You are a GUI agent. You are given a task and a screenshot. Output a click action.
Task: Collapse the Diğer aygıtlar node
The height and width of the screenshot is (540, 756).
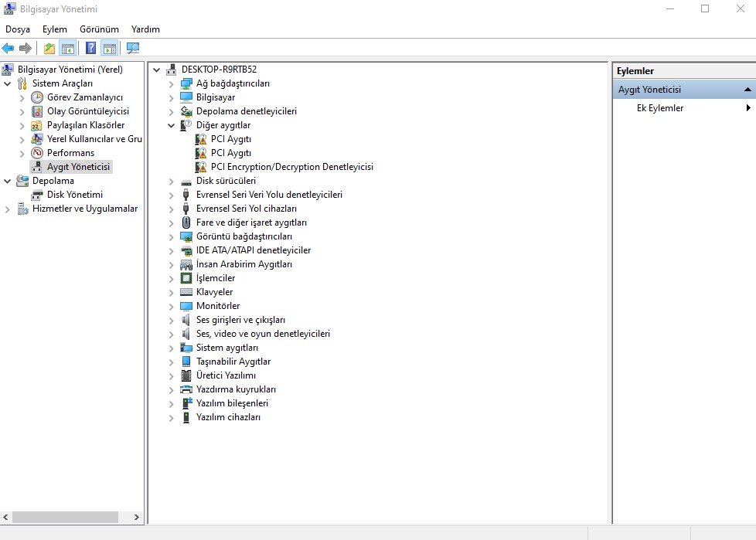pyautogui.click(x=171, y=125)
